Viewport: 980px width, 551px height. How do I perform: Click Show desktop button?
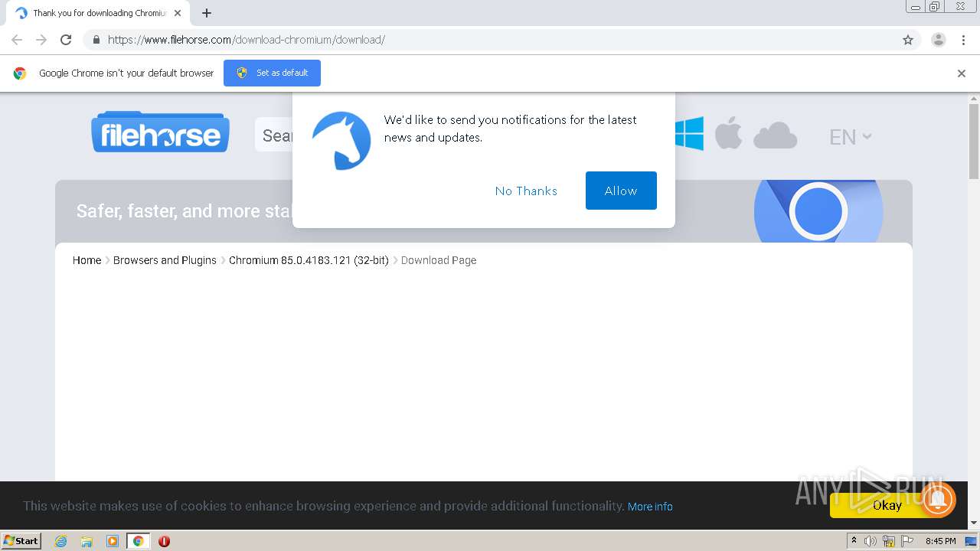(x=972, y=541)
